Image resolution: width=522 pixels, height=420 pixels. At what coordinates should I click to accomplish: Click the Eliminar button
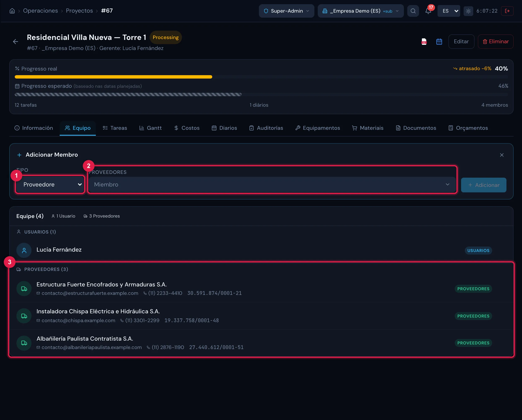[495, 42]
